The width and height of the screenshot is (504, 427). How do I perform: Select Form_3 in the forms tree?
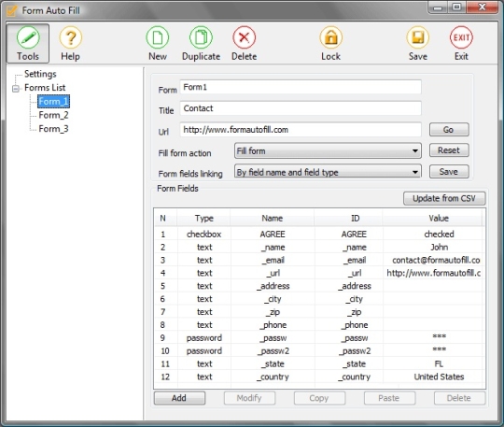pos(53,129)
